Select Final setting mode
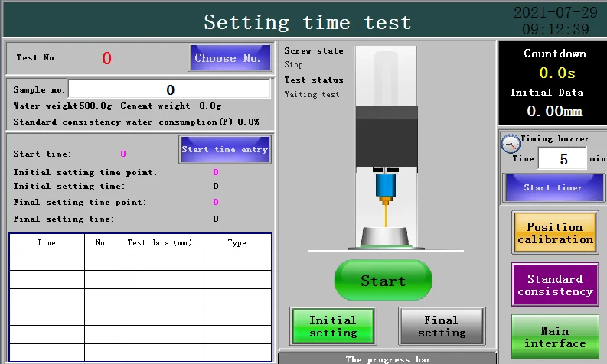Screen dimensions: 607x364 [442, 326]
